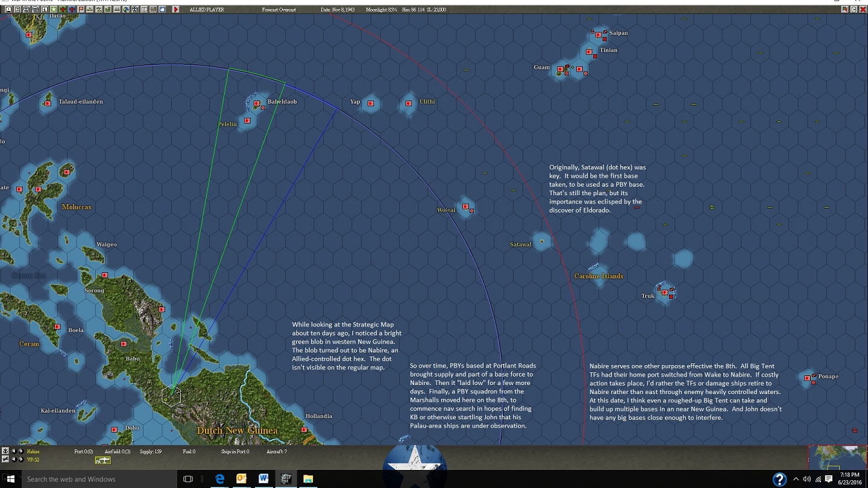Select the Guam base marker

[x=561, y=70]
